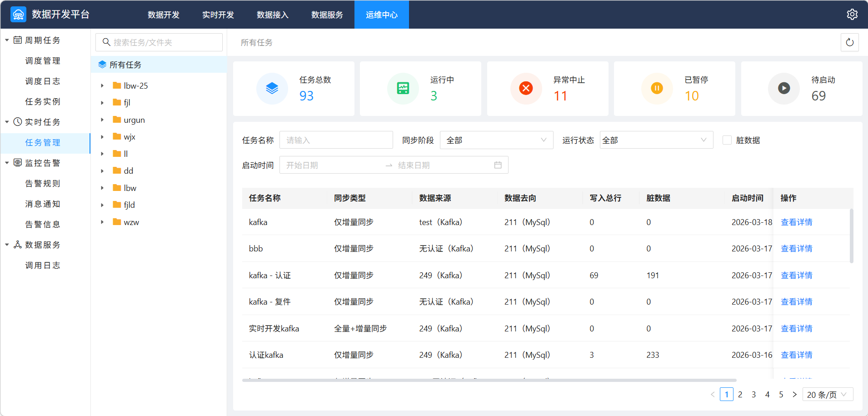This screenshot has height=416, width=868.
Task: Open the 运行状态 dropdown
Action: click(656, 140)
